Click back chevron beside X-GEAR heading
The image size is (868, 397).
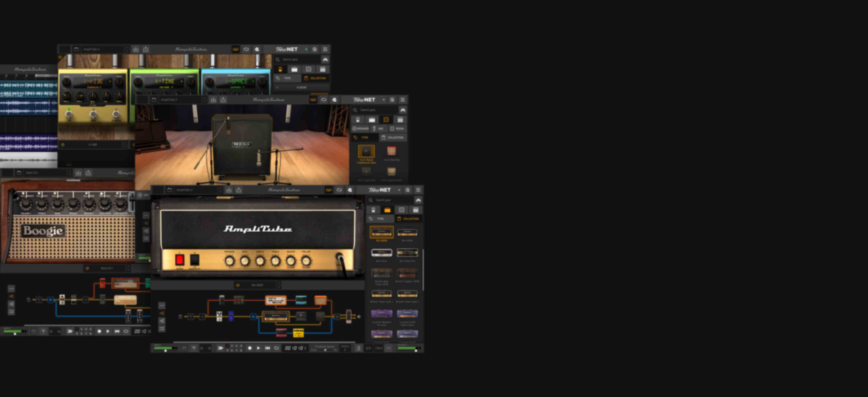coord(277,88)
